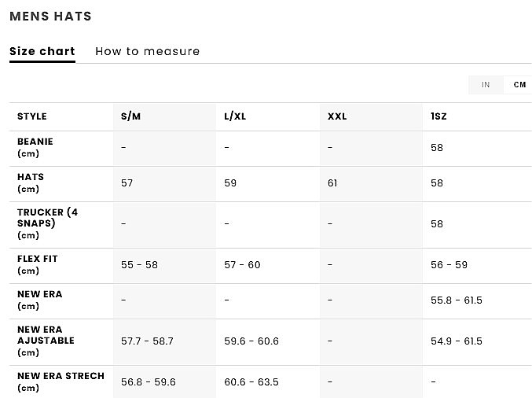
Task: Select the Flex Fit S/M value 55 - 58
Action: pos(139,265)
